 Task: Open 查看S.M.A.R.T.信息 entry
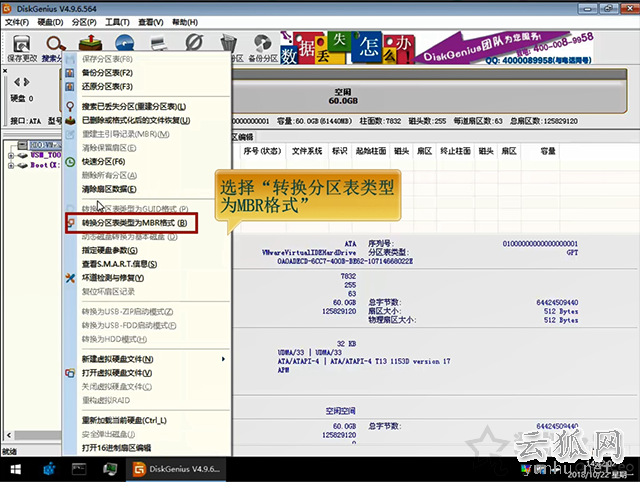tap(119, 264)
